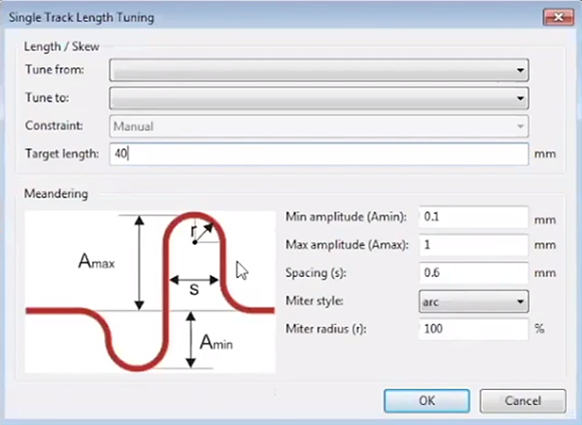
Task: Click the Min amplitude (Amin) label
Action: pos(346,217)
